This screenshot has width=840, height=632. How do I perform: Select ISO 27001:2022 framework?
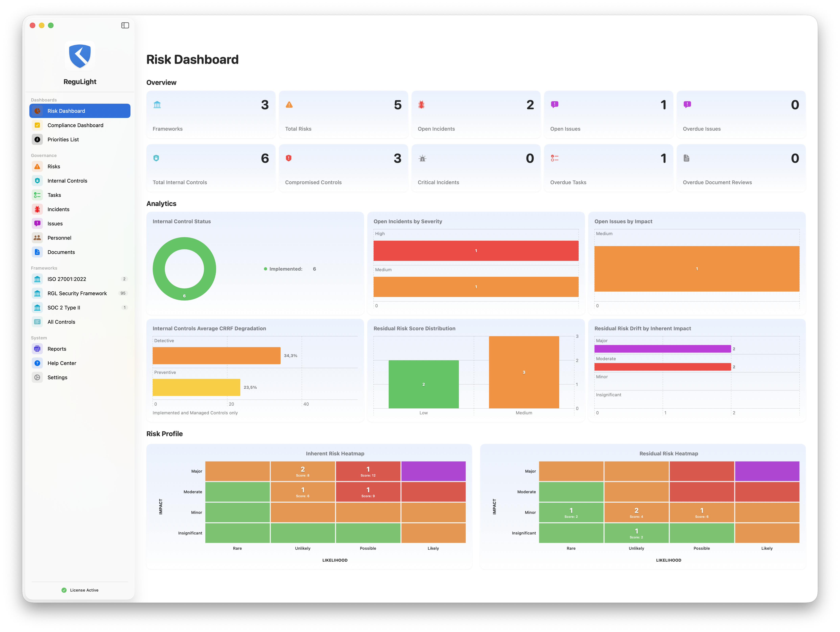[67, 279]
